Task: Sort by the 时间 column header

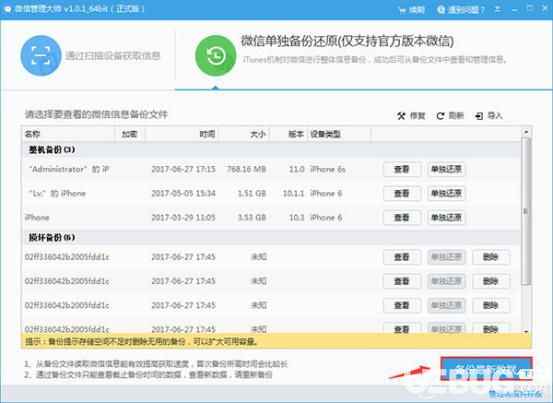Action: [182, 134]
